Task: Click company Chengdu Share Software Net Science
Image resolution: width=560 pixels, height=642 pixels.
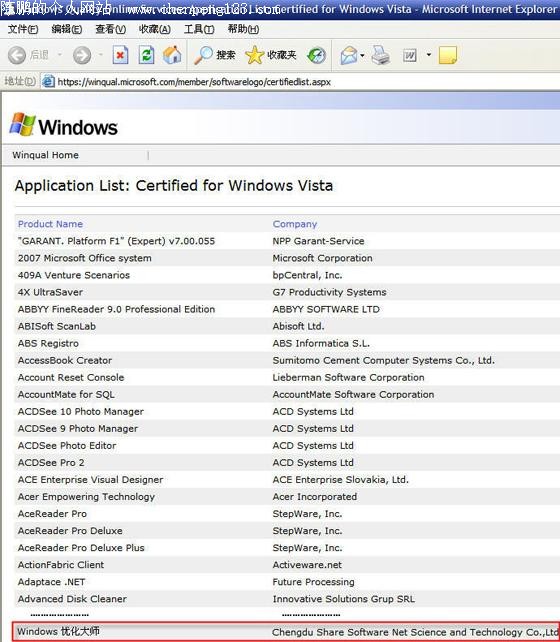Action: click(x=415, y=632)
